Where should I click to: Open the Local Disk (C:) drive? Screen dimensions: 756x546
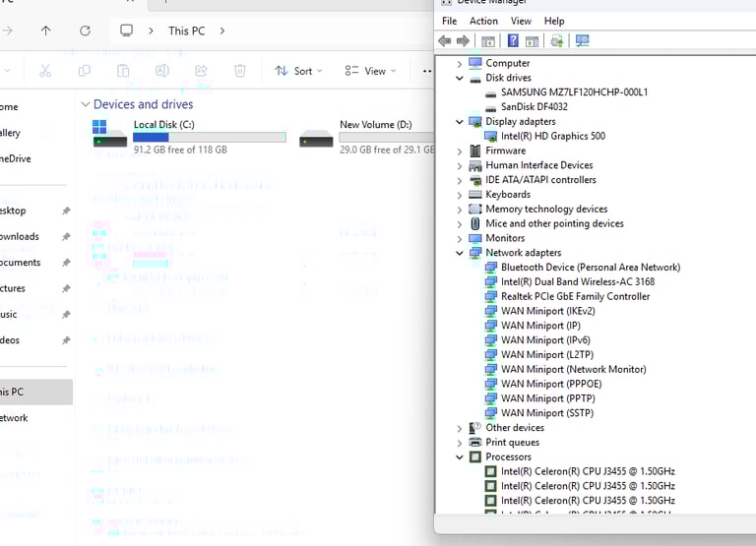pyautogui.click(x=189, y=137)
